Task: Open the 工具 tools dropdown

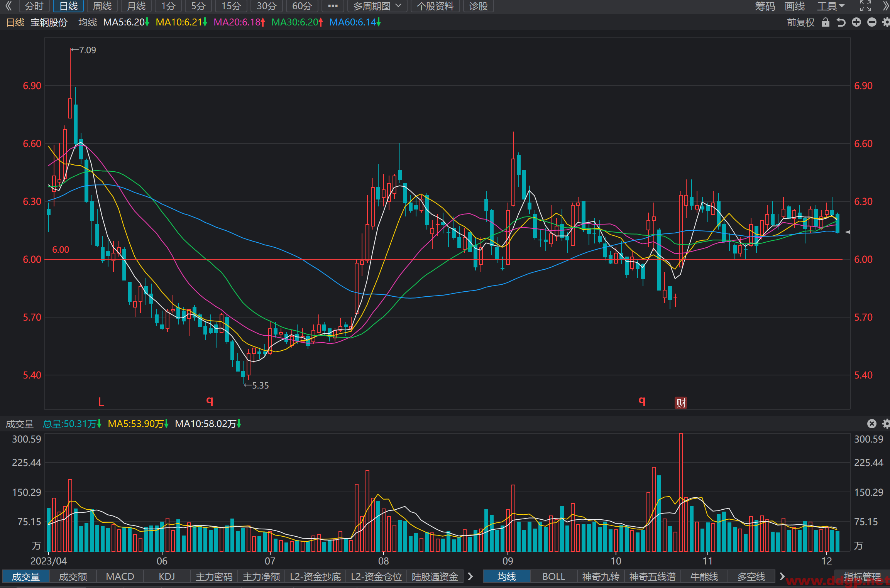Action: (x=831, y=6)
